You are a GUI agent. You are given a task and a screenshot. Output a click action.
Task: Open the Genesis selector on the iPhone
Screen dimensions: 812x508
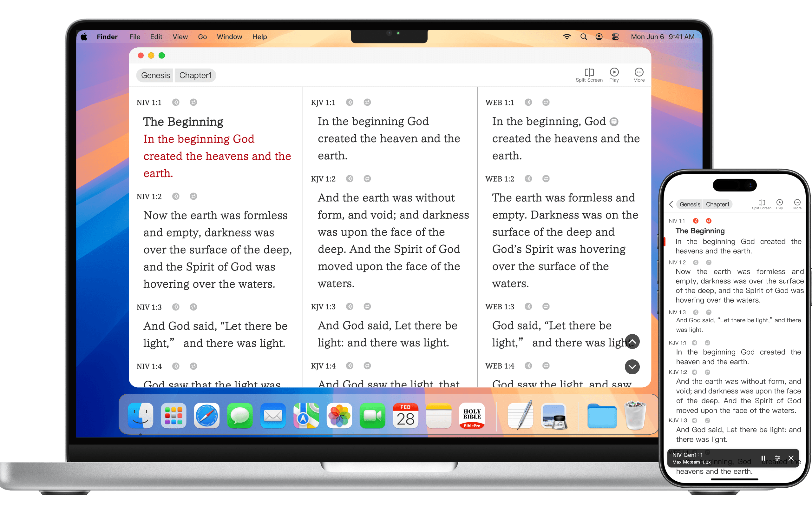[690, 204]
